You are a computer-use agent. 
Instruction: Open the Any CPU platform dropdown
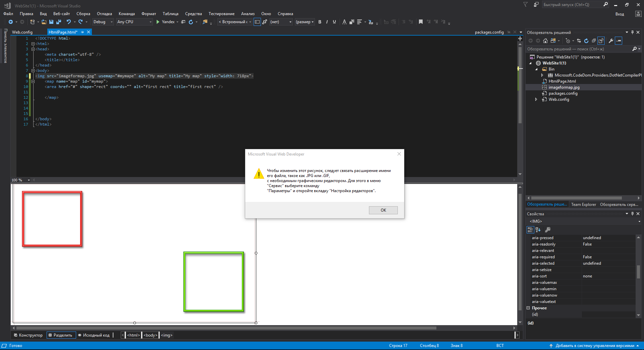point(134,22)
